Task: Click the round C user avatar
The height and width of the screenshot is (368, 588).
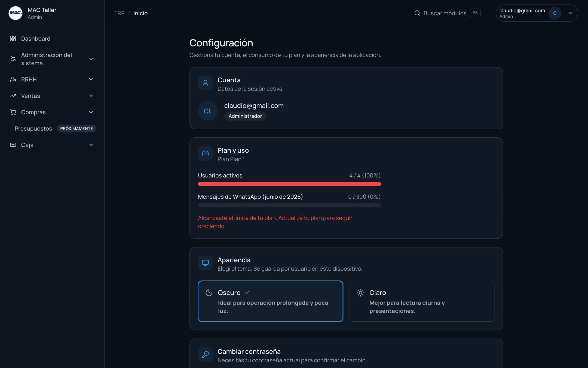Action: pyautogui.click(x=555, y=13)
